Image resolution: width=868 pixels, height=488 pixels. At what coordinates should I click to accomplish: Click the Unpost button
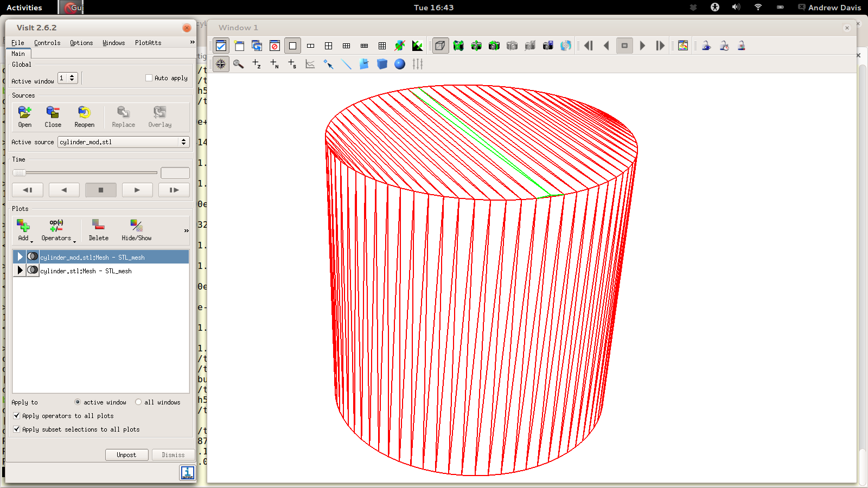126,455
